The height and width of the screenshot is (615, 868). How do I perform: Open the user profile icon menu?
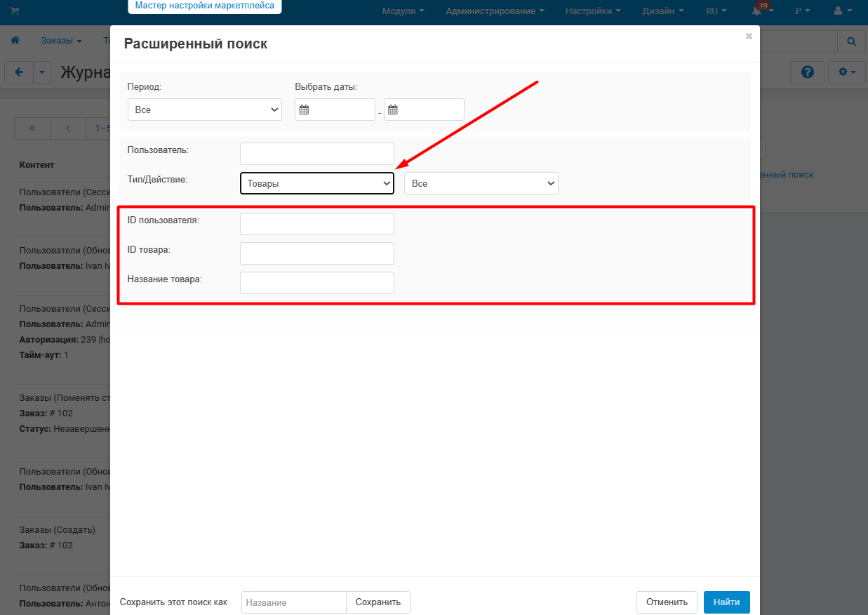point(842,11)
